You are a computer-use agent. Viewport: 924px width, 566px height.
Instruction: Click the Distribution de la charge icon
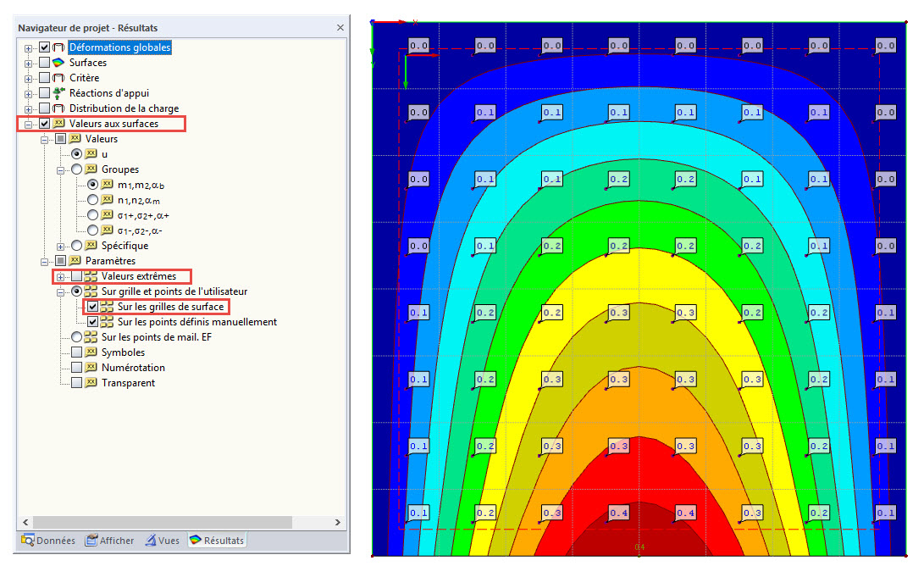pos(58,108)
